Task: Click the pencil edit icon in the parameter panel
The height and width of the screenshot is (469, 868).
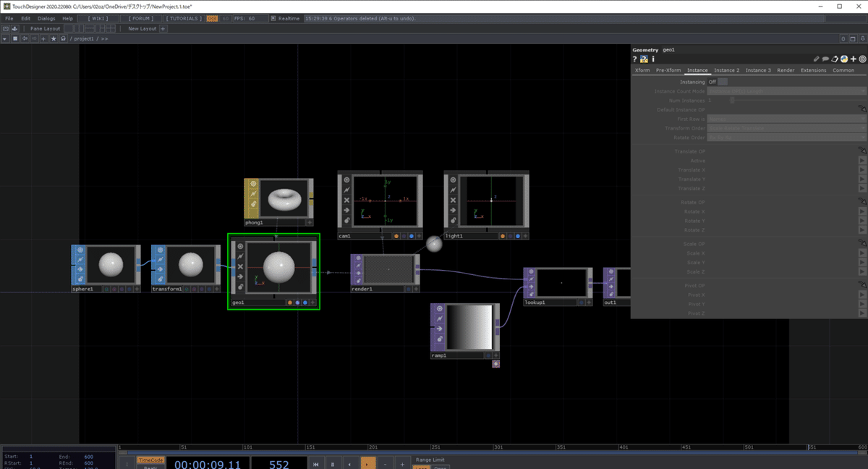Action: (x=816, y=59)
